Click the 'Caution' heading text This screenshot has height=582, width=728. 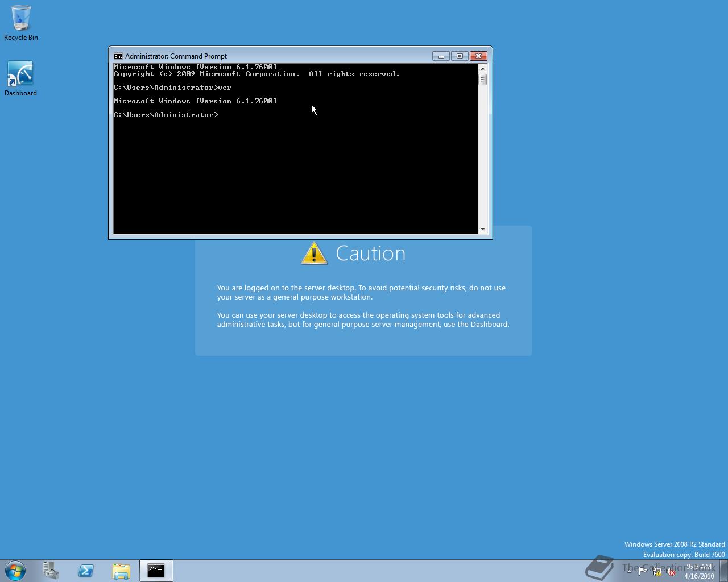coord(371,253)
